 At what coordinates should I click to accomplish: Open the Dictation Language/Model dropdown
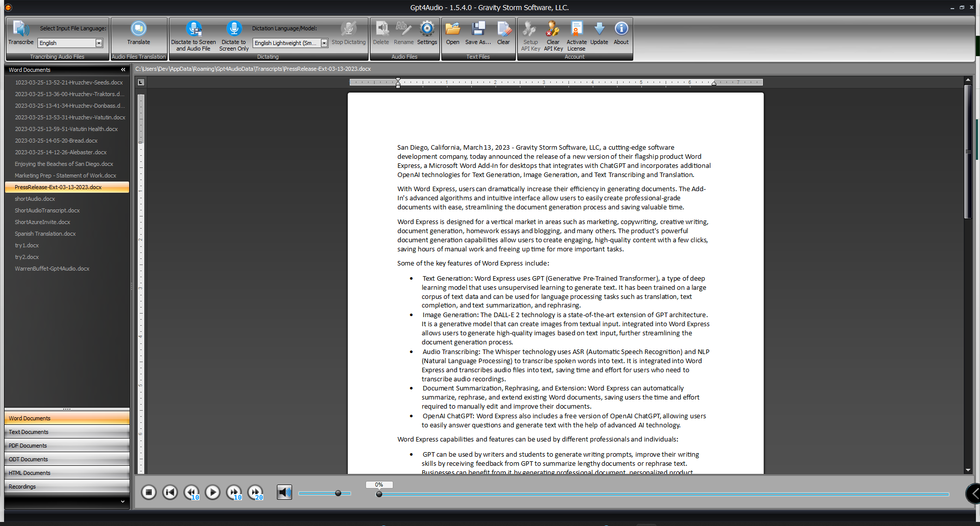324,43
